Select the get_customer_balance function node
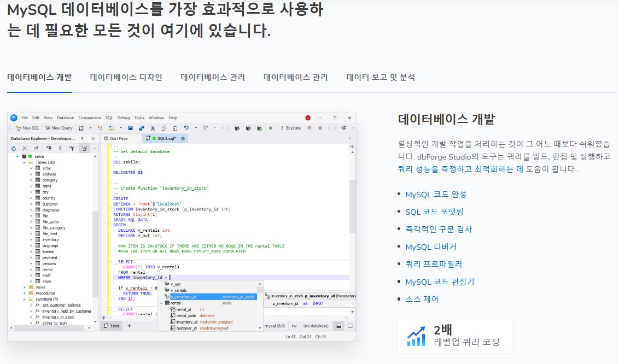The image size is (619, 364). coord(61,305)
